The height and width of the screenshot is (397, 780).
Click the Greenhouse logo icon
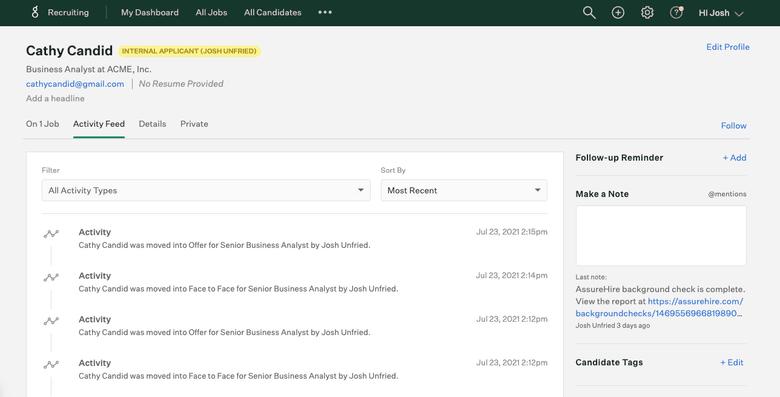point(35,12)
